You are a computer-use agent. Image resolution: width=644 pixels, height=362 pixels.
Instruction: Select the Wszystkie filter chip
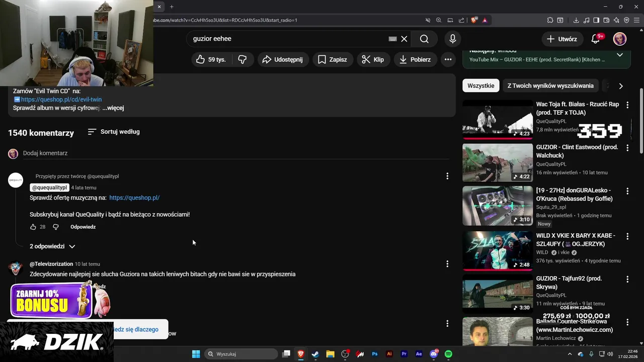(x=481, y=85)
